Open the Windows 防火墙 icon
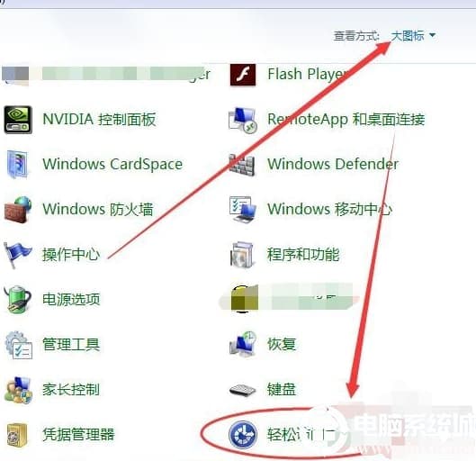The height and width of the screenshot is (461, 476). 18,210
